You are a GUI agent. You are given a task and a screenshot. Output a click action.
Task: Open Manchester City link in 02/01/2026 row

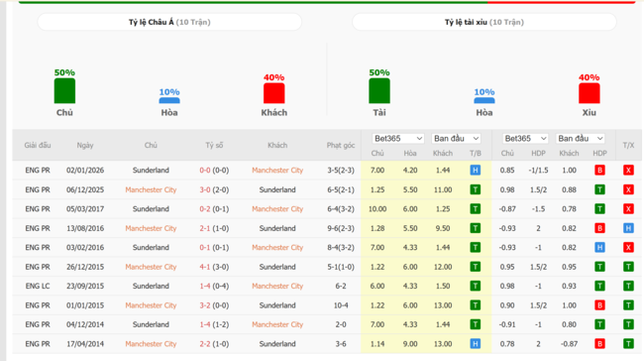(277, 171)
